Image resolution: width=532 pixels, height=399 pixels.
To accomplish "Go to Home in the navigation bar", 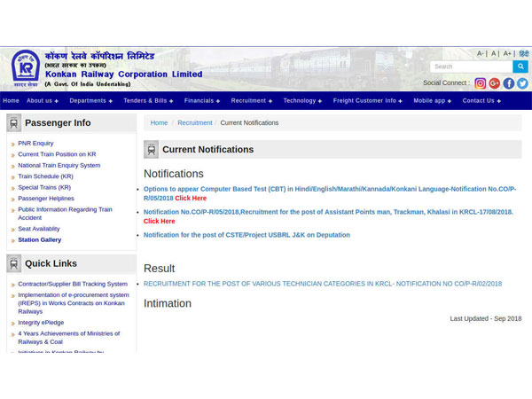I will (11, 101).
